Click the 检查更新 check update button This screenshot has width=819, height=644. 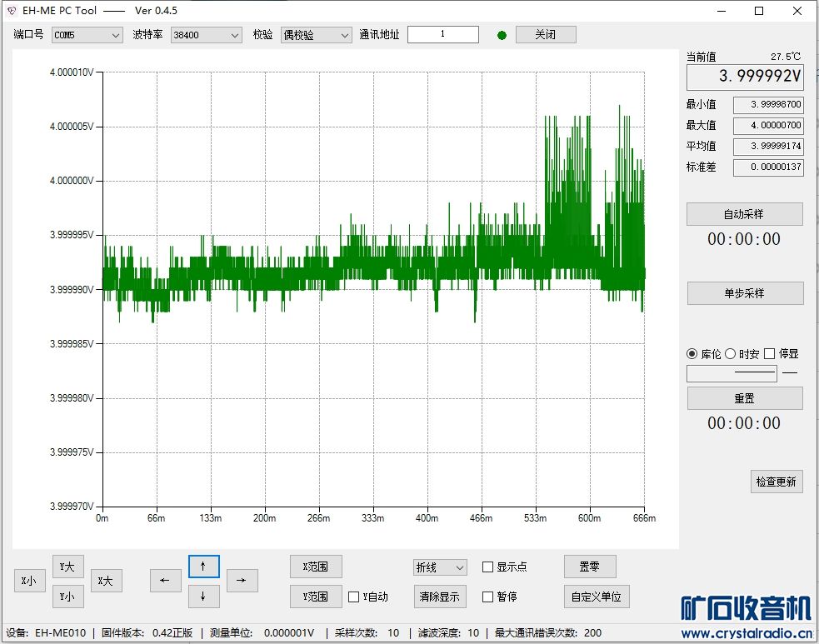(777, 481)
